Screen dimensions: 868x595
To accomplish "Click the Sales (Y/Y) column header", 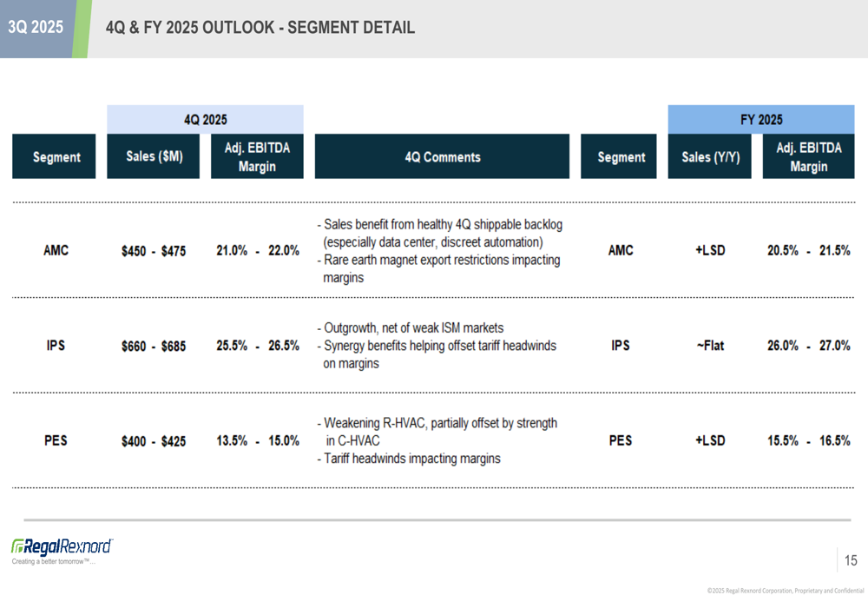I will click(x=709, y=157).
